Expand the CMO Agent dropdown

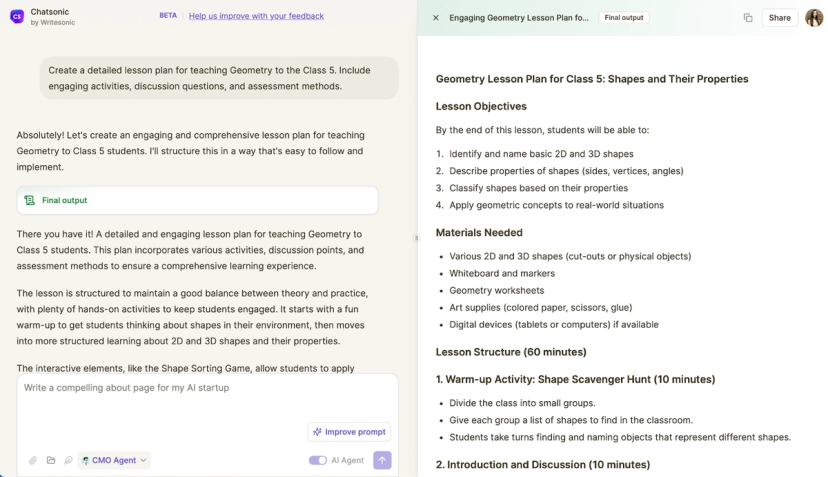point(114,460)
